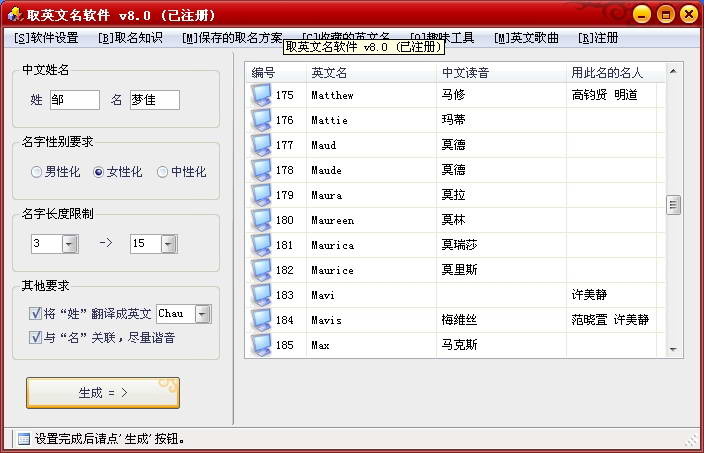Viewport: 704px width, 453px height.
Task: Maximize the window from the title bar
Action: (666, 14)
